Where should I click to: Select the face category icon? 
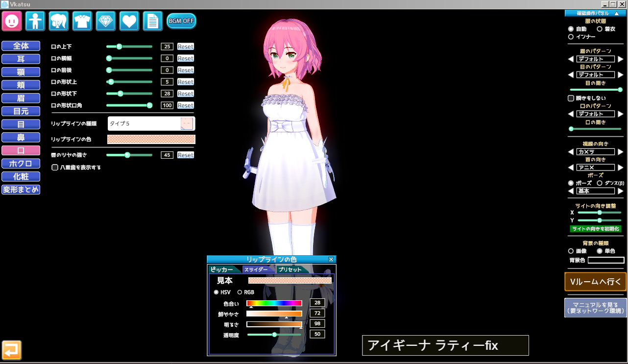click(x=12, y=21)
